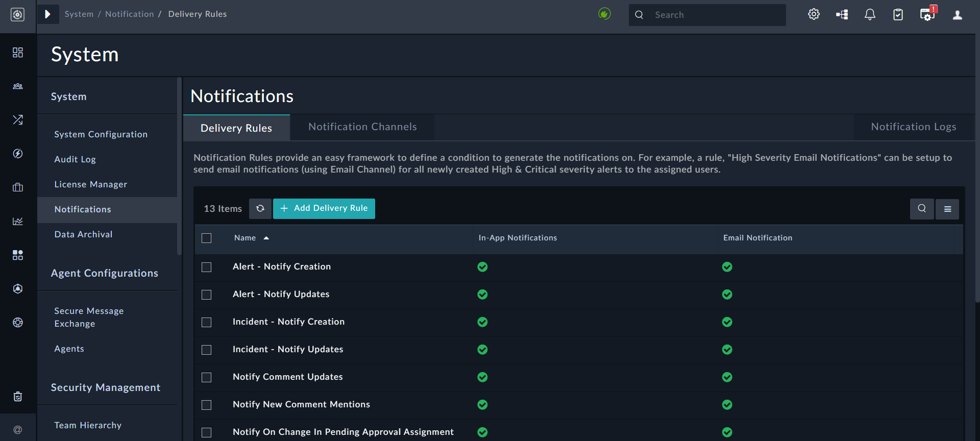Click the In-App Notifications column header
Image resolution: width=980 pixels, height=441 pixels.
(x=518, y=238)
